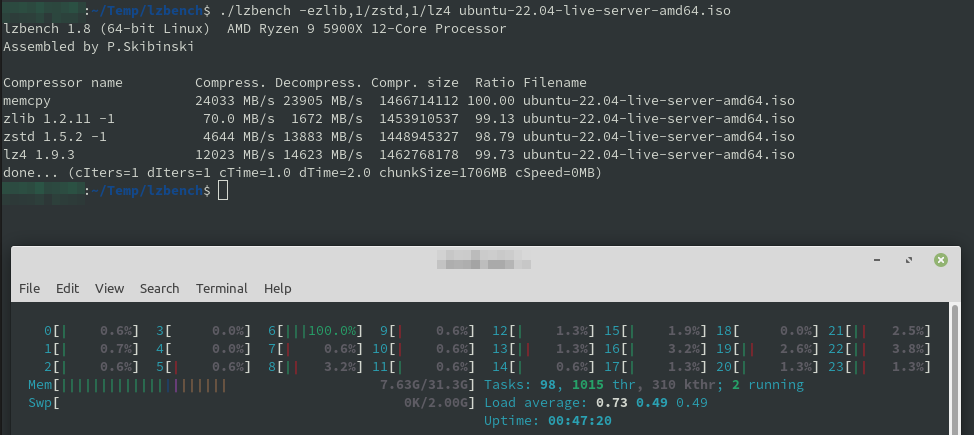Click the 'Compressor name' column header
Image resolution: width=974 pixels, height=435 pixels.
point(63,83)
